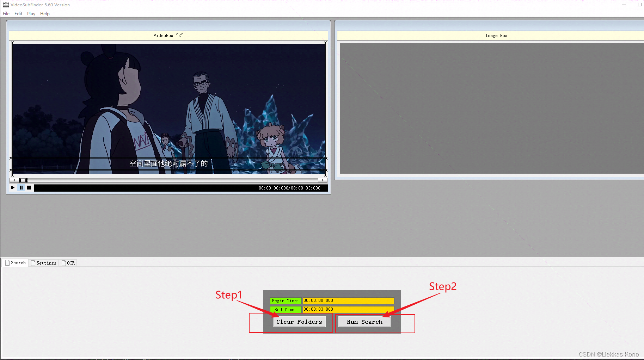644x360 pixels.
Task: Switch to the Settings tab
Action: [44, 263]
